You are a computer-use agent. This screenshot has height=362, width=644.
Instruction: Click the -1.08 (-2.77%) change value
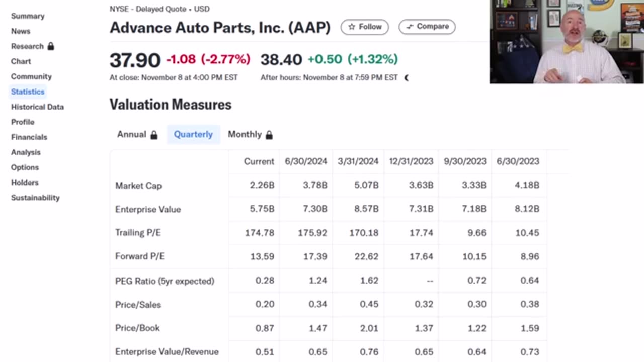[x=208, y=59]
